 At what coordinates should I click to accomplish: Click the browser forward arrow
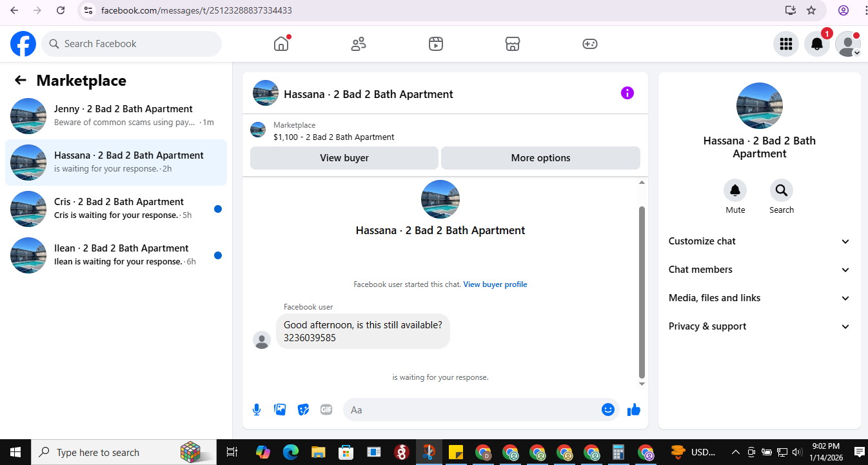tap(37, 10)
